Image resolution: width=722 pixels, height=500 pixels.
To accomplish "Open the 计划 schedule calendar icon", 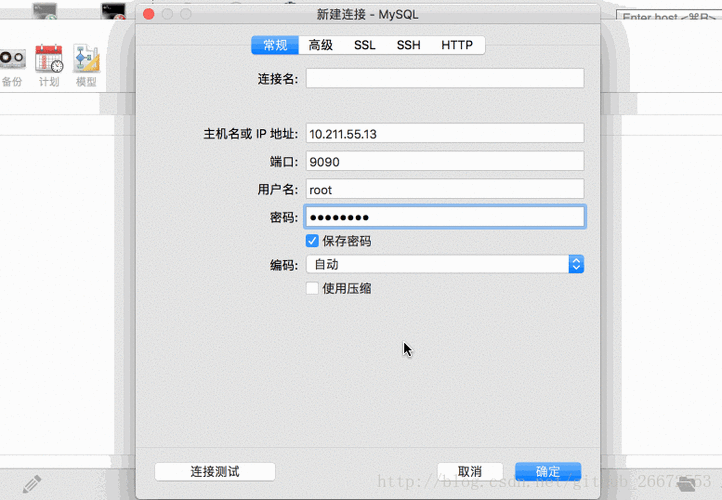I will click(x=49, y=59).
